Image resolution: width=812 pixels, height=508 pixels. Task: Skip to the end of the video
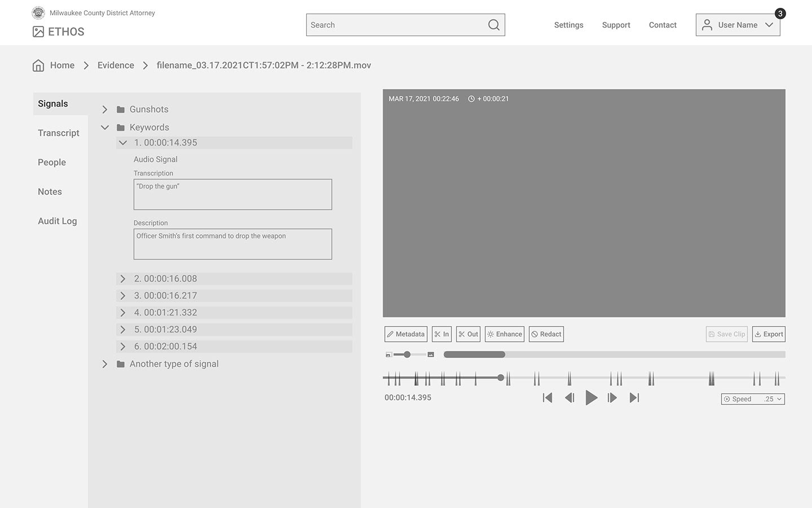(x=634, y=398)
